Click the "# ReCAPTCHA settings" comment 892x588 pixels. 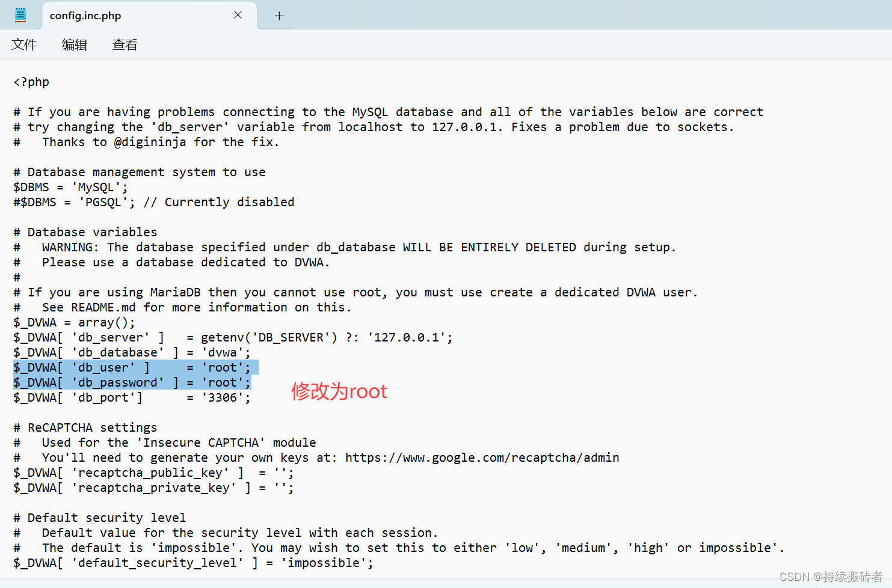pos(85,427)
